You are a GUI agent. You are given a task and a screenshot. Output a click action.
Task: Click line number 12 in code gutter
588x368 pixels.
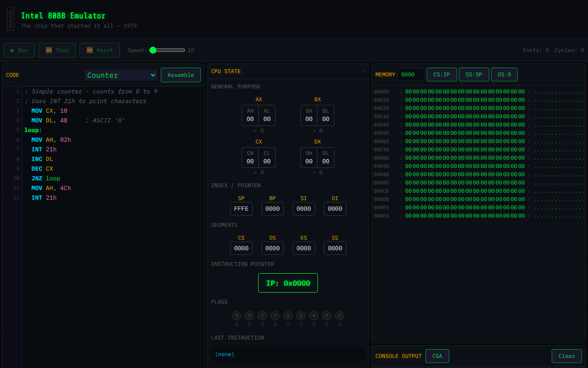coord(16,198)
